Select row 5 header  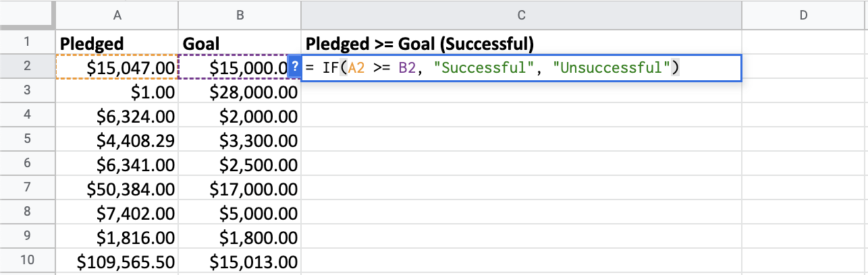[27, 141]
